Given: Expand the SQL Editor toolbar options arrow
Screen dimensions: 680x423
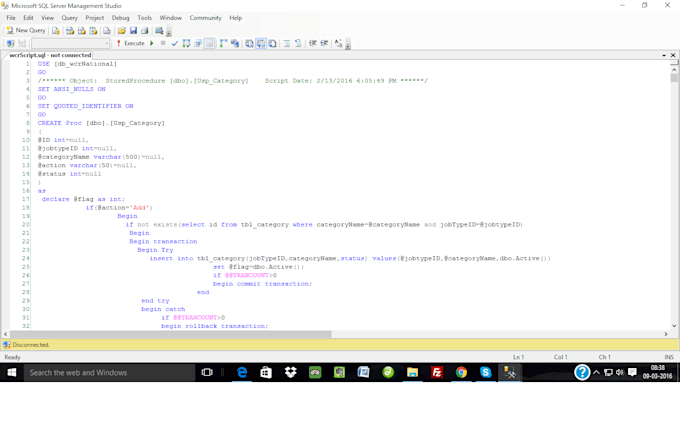Looking at the screenshot, I should coord(348,44).
